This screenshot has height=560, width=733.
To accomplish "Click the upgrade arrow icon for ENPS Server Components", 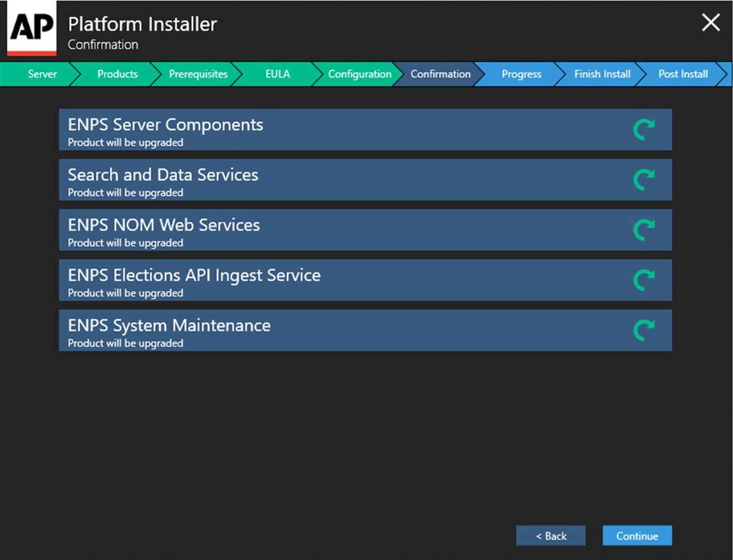I will point(644,130).
